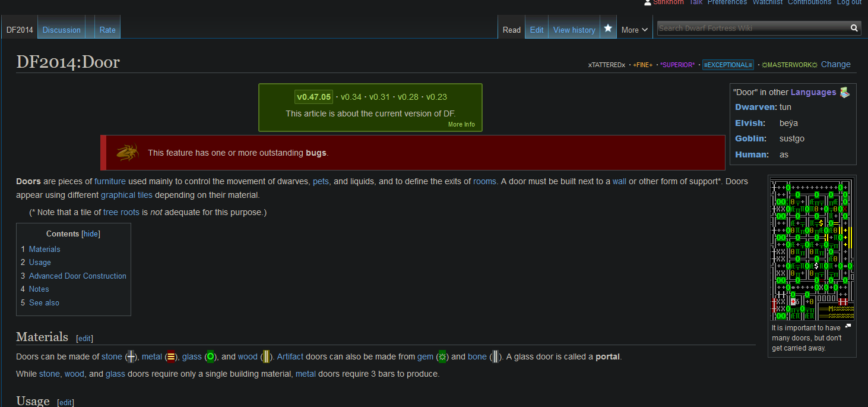Select the xTATTEREDx quality rating
This screenshot has height=407, width=868.
coord(607,65)
